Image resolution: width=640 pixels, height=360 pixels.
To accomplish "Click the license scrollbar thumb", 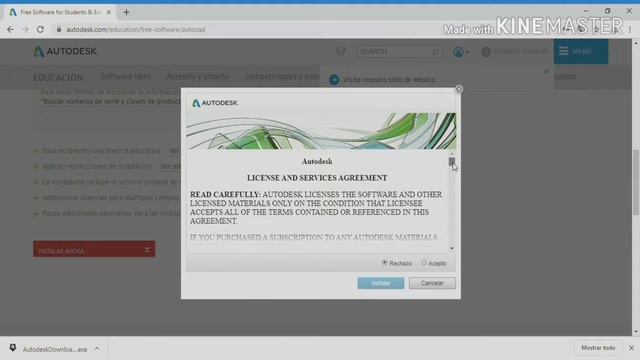I will [451, 162].
